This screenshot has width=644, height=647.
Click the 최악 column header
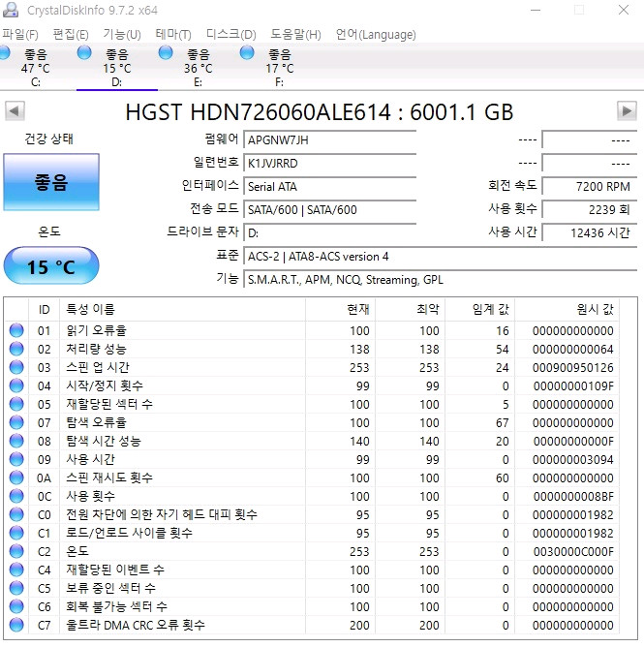411,310
